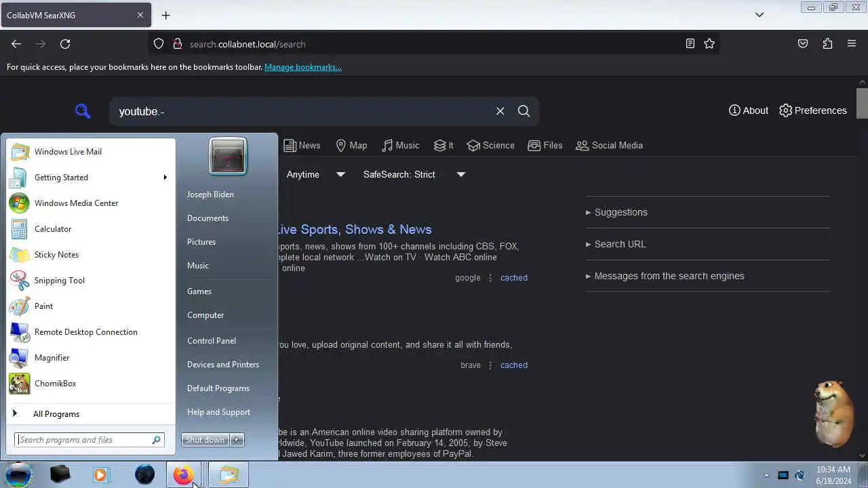Open the Live Sports, Shows & News result

point(354,229)
